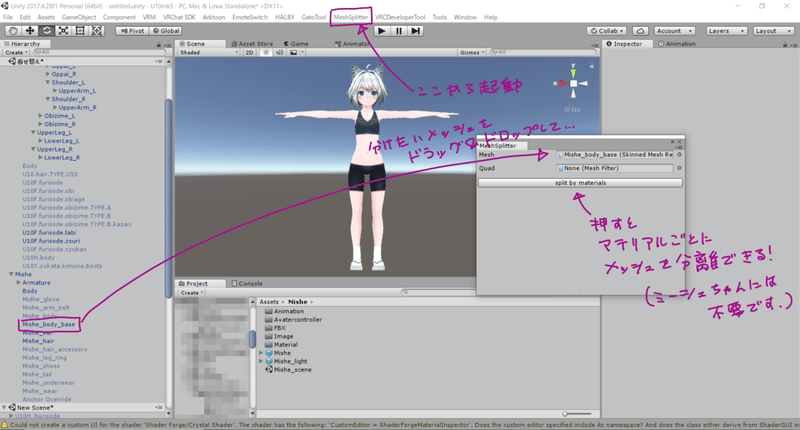Viewport: 800px width, 430px height.
Task: Toggle Pivot handle position
Action: [x=132, y=31]
